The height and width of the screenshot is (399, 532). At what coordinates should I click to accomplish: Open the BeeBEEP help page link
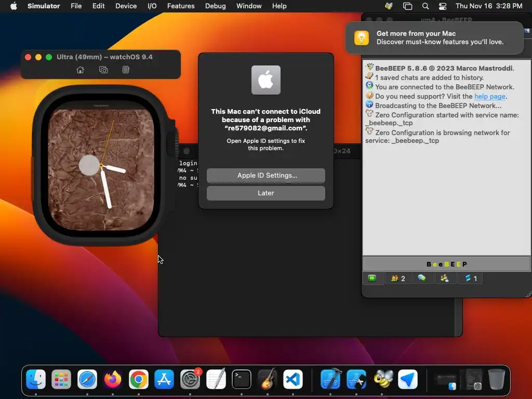pos(489,96)
